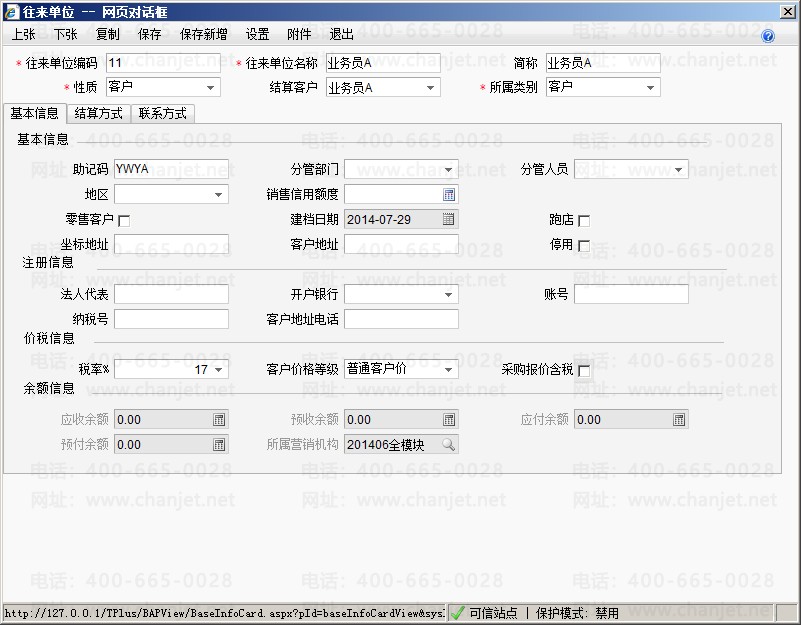Viewport: 801px width, 625px height.
Task: Click the 客户地址 input field
Action: (x=401, y=244)
